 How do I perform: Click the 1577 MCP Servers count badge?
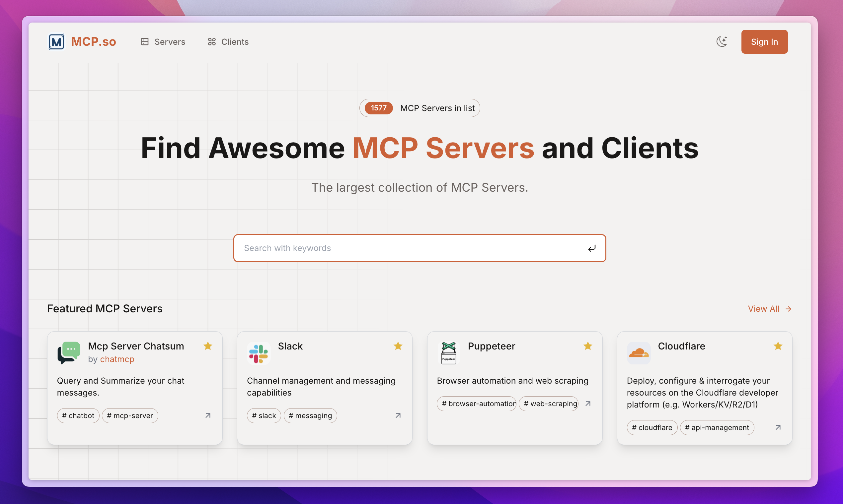point(379,108)
